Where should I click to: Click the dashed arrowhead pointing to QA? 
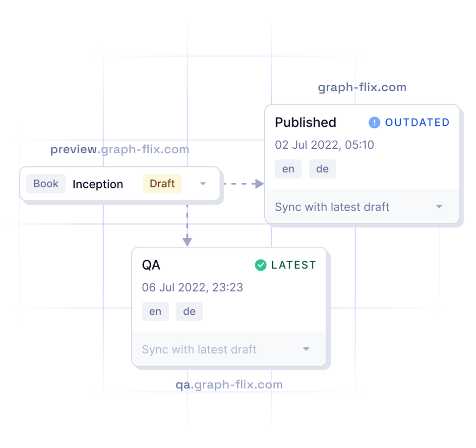click(187, 241)
